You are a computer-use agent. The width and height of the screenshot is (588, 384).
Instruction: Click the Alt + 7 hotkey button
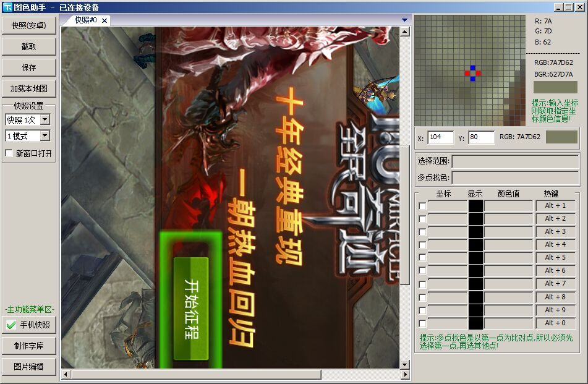point(555,284)
